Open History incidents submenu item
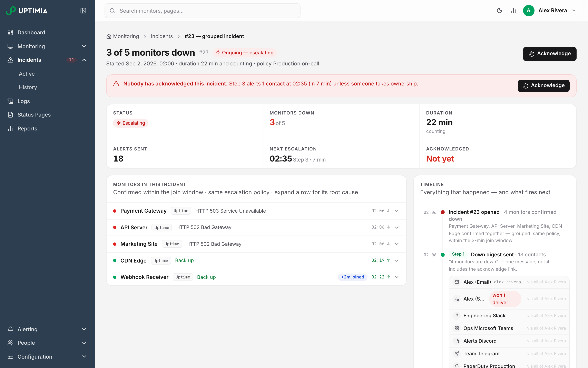588x368 pixels. (x=28, y=87)
